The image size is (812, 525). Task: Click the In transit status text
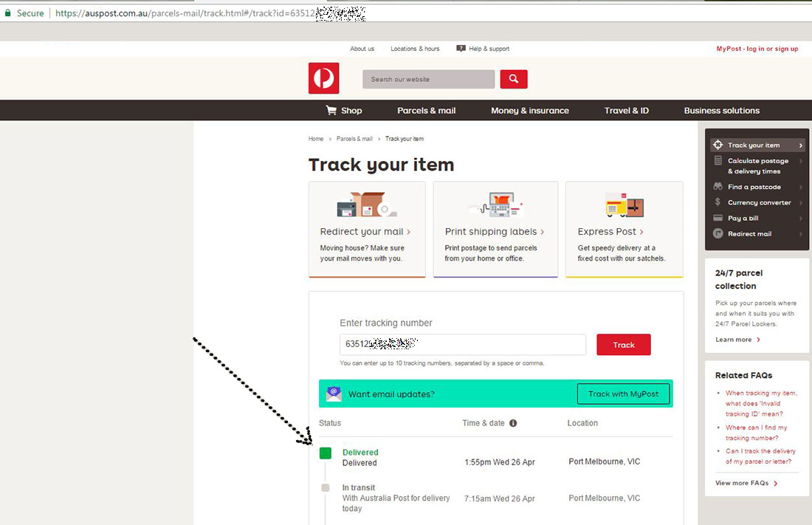pos(358,487)
